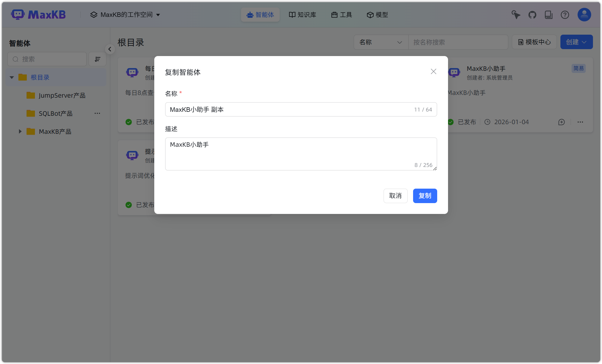
Task: Confirm copy with the 复制 button
Action: (x=425, y=196)
